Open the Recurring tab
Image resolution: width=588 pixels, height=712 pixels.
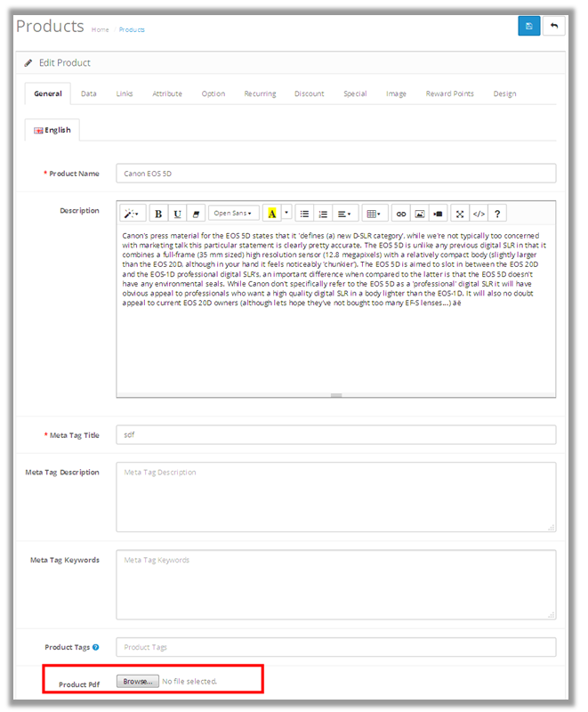pos(260,93)
